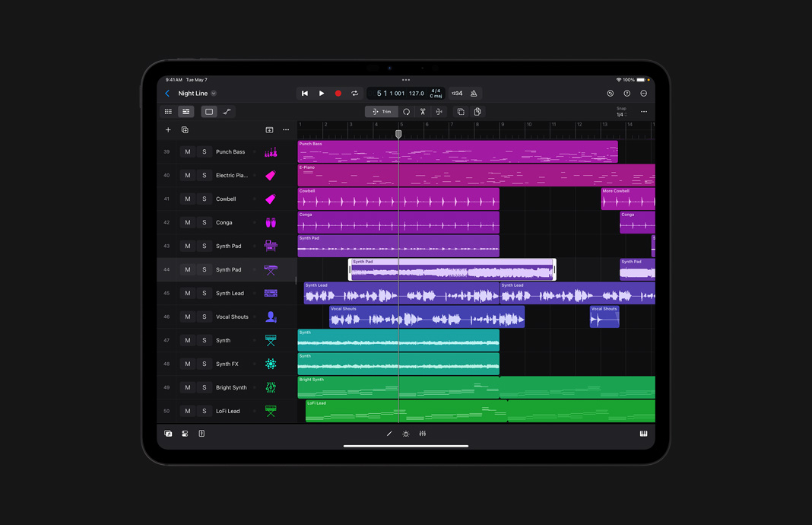Select the Scissors split tool
This screenshot has height=525, width=812.
click(x=423, y=111)
